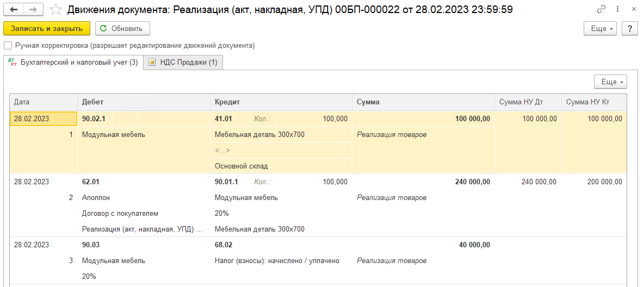This screenshot has width=644, height=287.
Task: Refresh the data with the Обновить button
Action: (122, 28)
